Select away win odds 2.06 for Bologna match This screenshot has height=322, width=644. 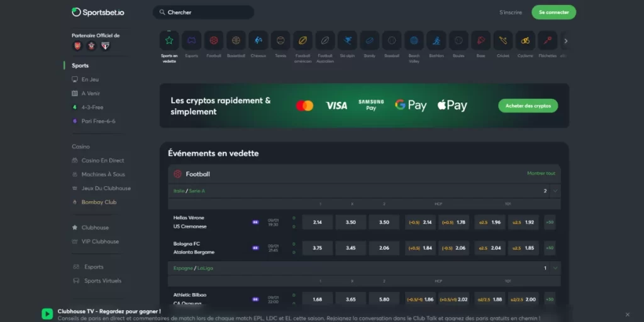[x=384, y=248]
